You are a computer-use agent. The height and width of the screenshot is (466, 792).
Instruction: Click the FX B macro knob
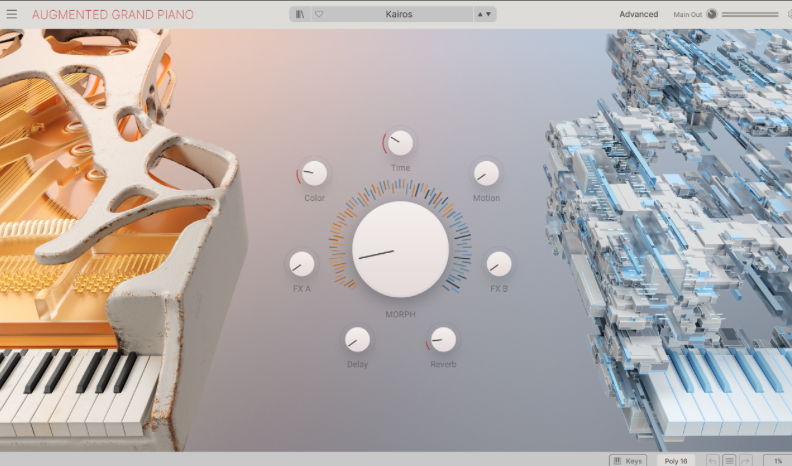pos(499,264)
